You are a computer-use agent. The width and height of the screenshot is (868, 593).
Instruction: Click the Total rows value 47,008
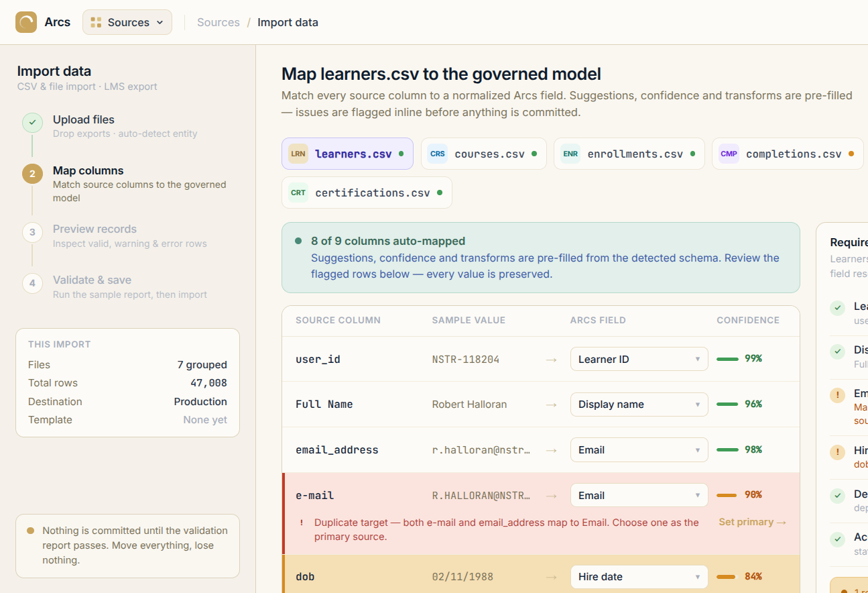208,383
